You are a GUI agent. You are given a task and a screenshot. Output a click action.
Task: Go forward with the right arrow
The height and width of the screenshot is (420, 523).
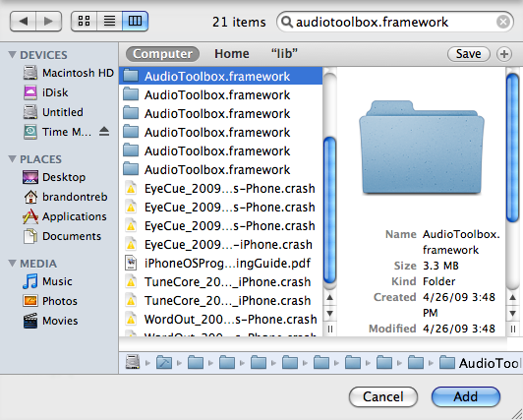click(49, 22)
